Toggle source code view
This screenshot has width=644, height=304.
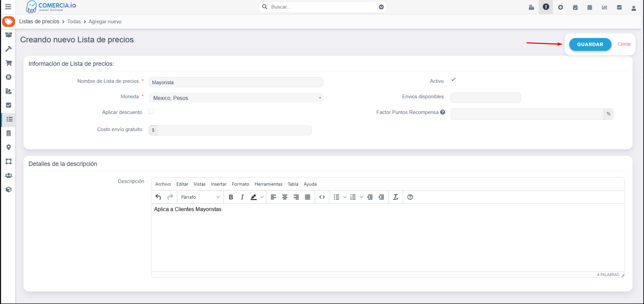tap(322, 197)
